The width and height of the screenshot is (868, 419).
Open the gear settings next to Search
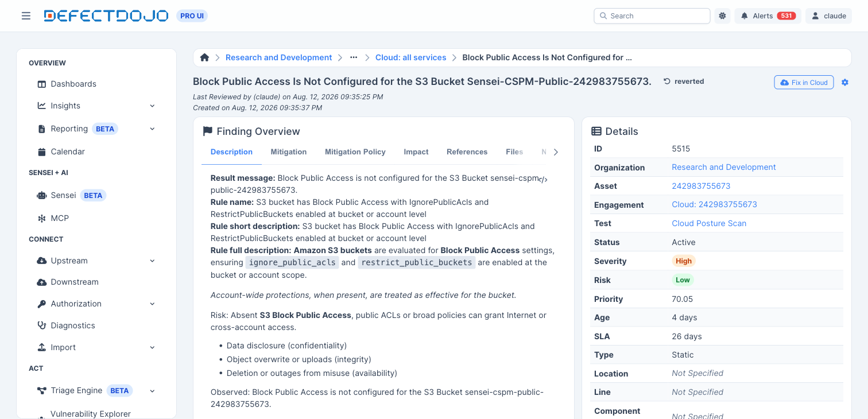(x=723, y=16)
